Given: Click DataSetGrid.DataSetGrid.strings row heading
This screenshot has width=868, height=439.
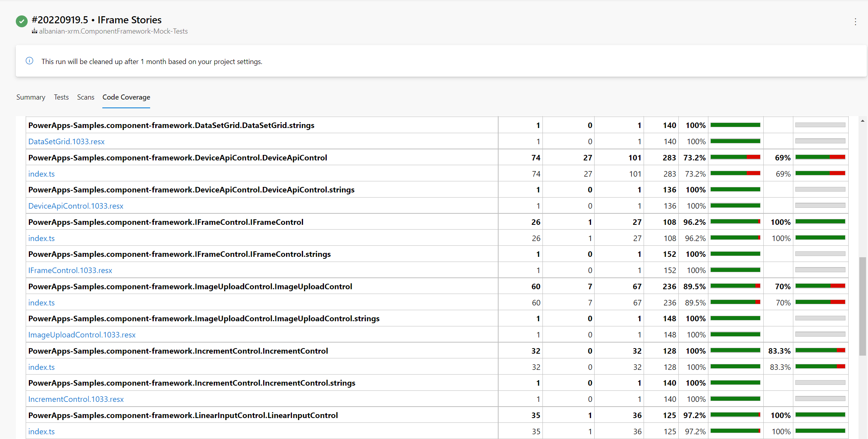Looking at the screenshot, I should point(171,125).
